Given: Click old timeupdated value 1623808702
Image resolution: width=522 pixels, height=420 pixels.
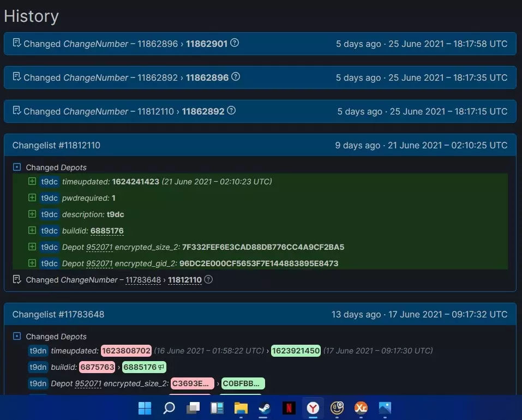Looking at the screenshot, I should [126, 351].
